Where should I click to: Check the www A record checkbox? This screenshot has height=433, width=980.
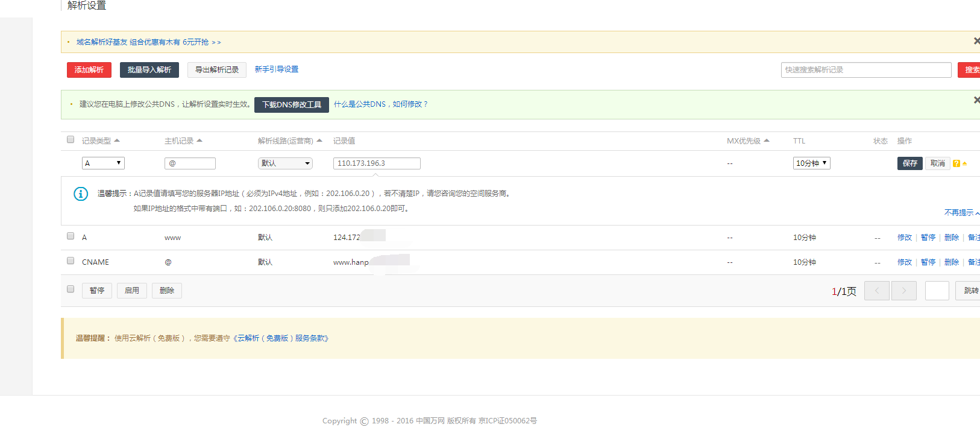coord(71,236)
